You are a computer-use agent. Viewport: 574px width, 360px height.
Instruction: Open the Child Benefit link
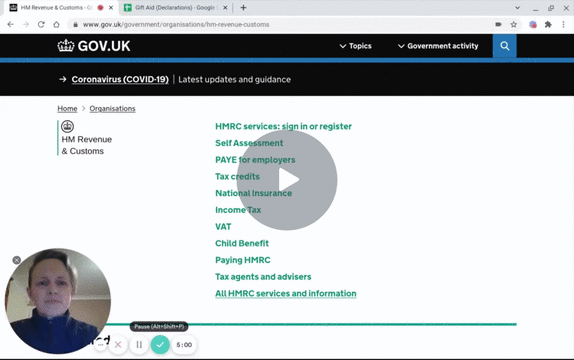[x=242, y=244]
